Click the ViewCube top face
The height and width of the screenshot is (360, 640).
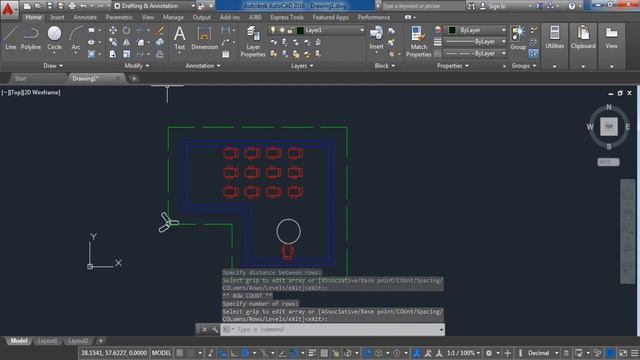point(609,127)
